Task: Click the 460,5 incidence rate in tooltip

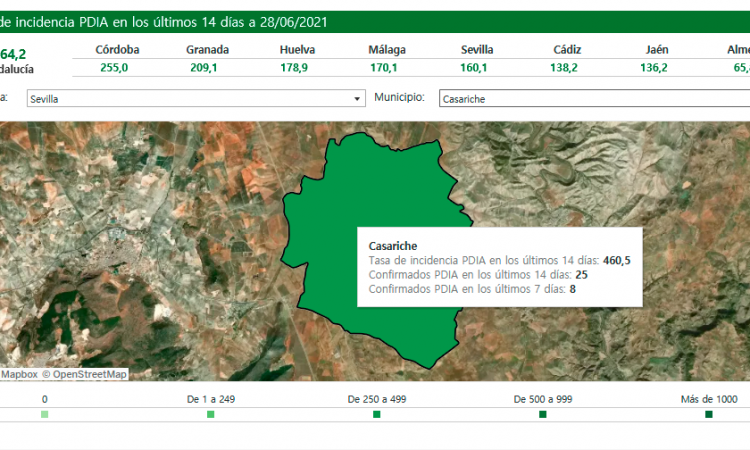Action: (617, 261)
